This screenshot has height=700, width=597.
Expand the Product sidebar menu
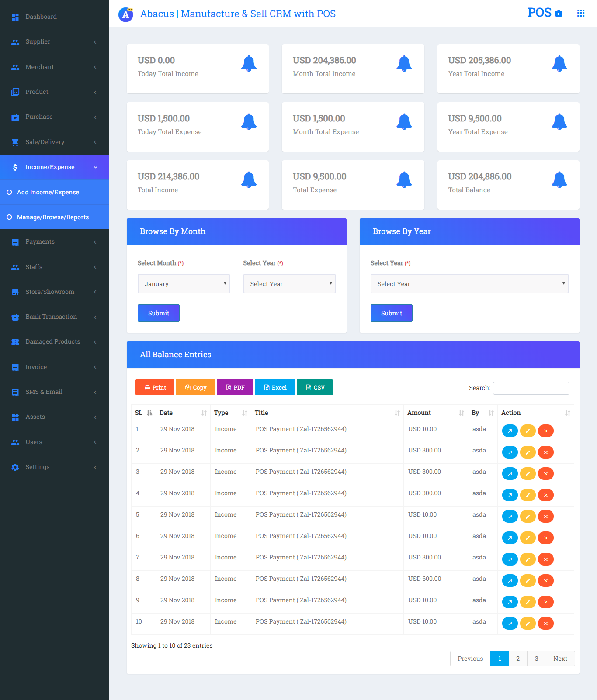(x=55, y=92)
